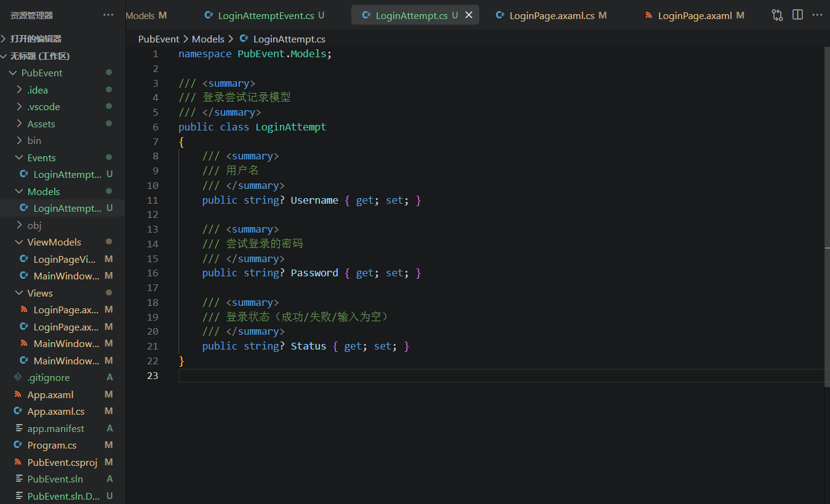The image size is (830, 504).
Task: Open editor More Actions ellipsis
Action: 817,15
